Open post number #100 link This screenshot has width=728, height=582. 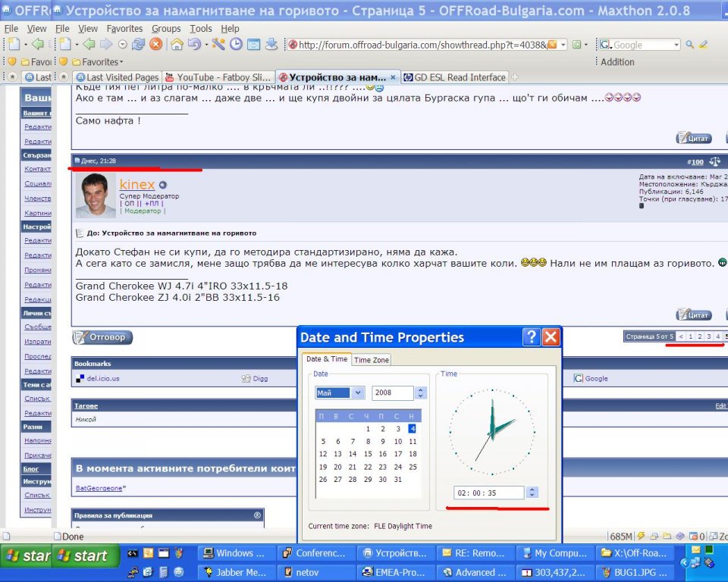(695, 162)
